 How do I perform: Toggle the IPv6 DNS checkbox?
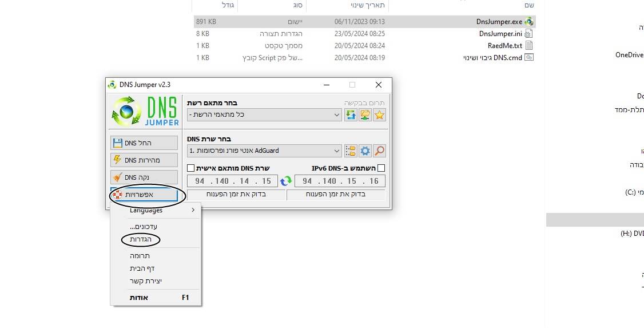pyautogui.click(x=381, y=168)
